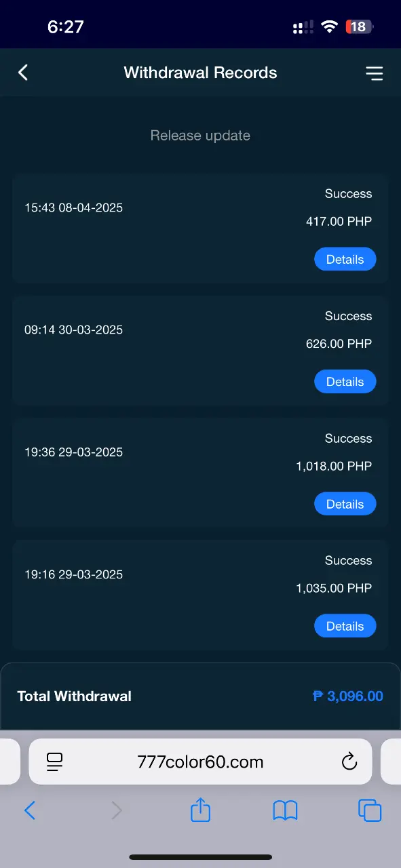The width and height of the screenshot is (401, 868).
Task: View Details for the 1,018.00 PHP withdrawal
Action: (x=345, y=504)
